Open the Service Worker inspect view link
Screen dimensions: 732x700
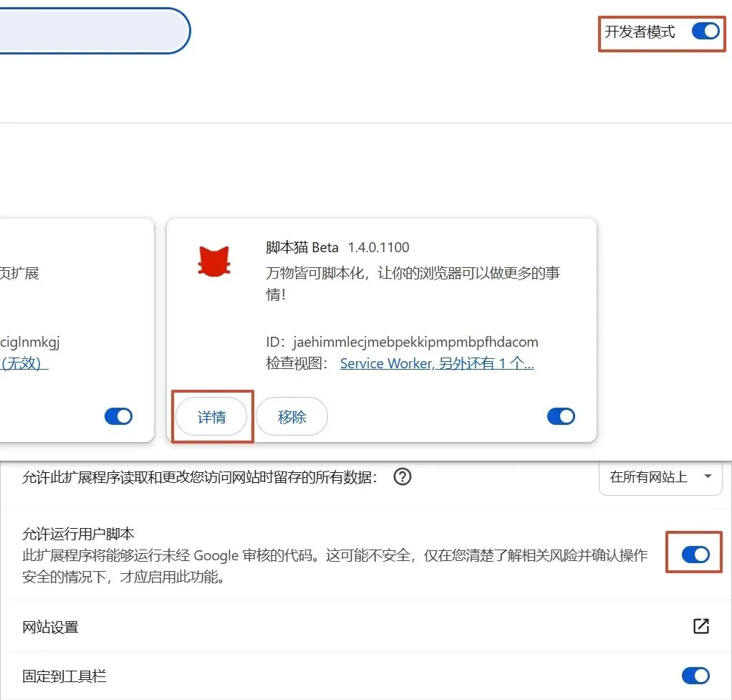click(x=437, y=363)
